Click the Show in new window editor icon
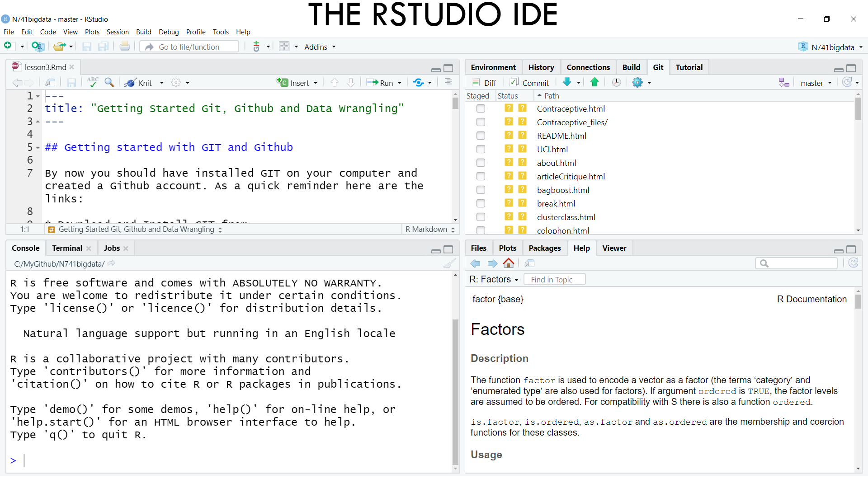The height and width of the screenshot is (488, 868). tap(50, 83)
